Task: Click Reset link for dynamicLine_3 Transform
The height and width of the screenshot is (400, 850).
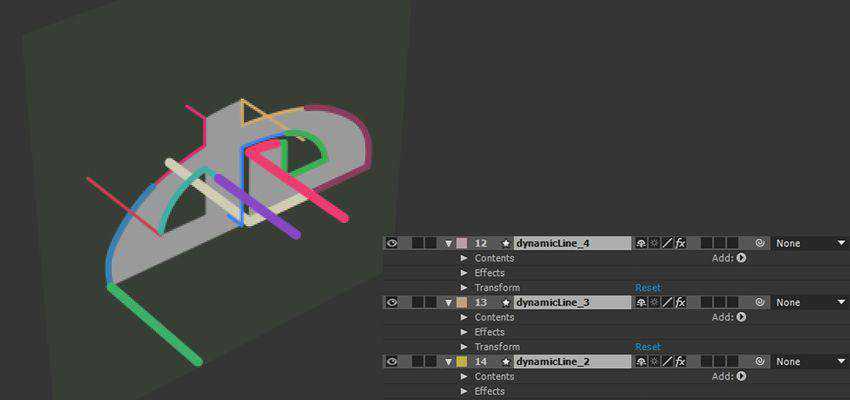Action: pos(648,347)
